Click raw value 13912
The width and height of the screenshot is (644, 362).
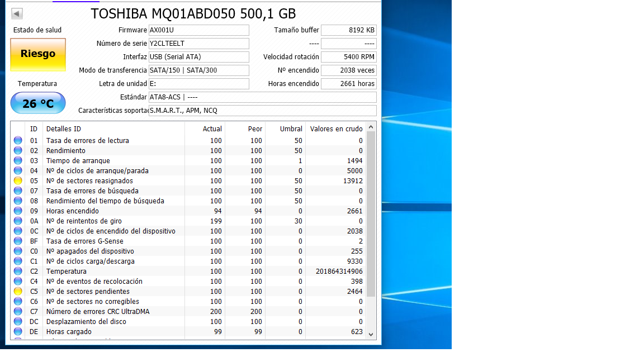coord(353,180)
